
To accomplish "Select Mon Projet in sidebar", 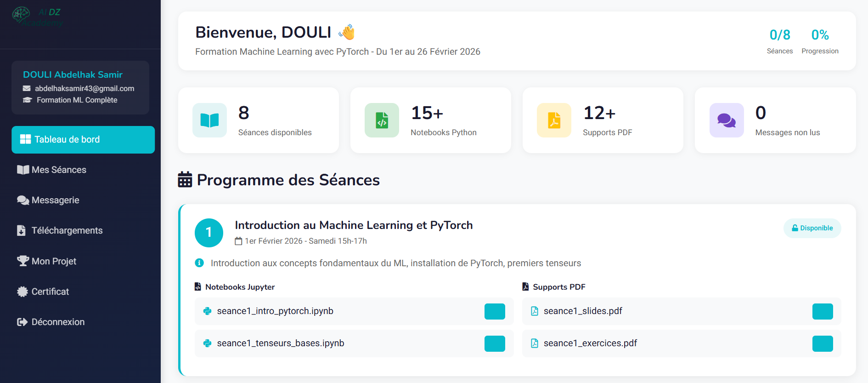I will click(83, 261).
